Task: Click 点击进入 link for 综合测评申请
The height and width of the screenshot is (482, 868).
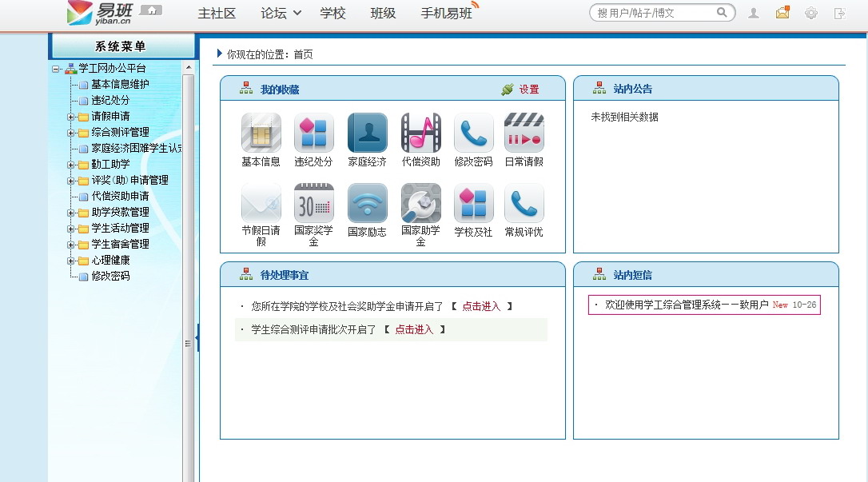Action: point(414,329)
